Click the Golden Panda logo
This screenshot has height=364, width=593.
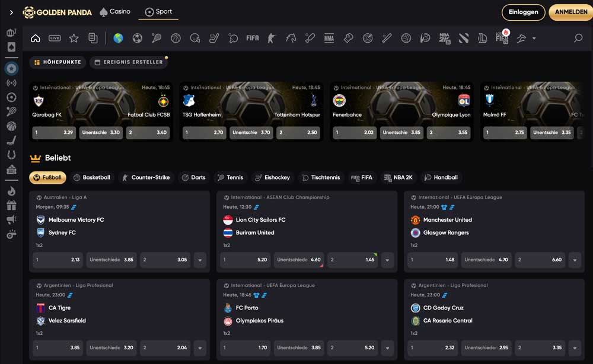click(x=57, y=12)
